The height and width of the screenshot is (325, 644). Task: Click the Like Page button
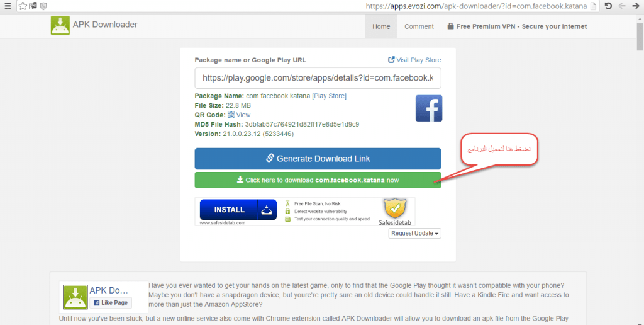click(111, 303)
